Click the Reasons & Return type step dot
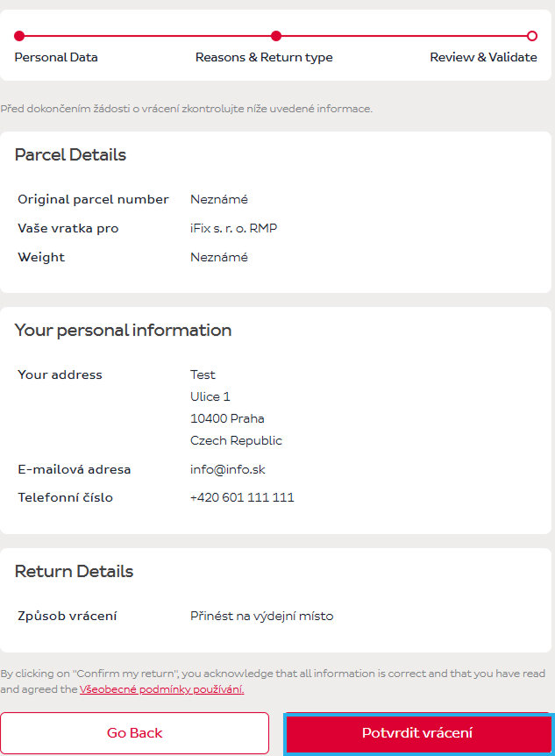 [x=276, y=36]
